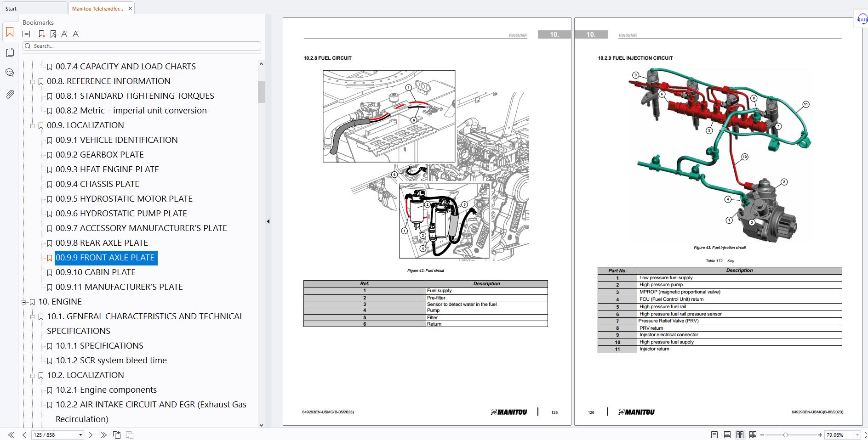Open bookmark 00.9.11 MANUFACTURER'S PLATE
The image size is (868, 440).
click(119, 287)
